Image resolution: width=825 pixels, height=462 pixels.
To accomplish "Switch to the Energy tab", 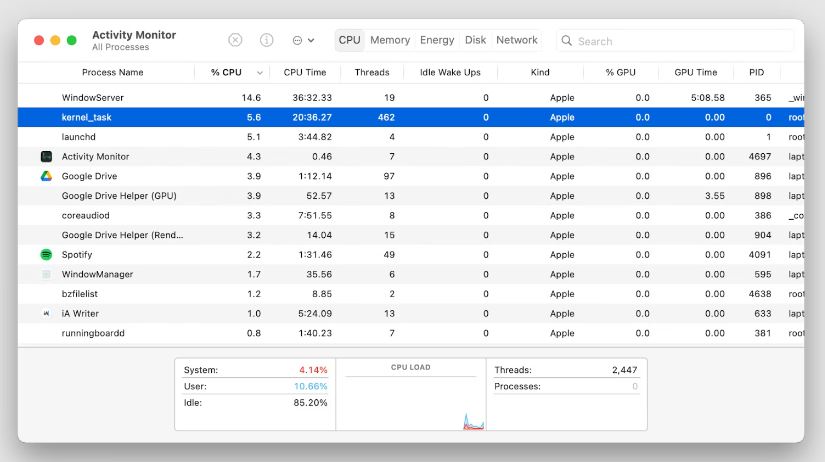I will (x=437, y=40).
